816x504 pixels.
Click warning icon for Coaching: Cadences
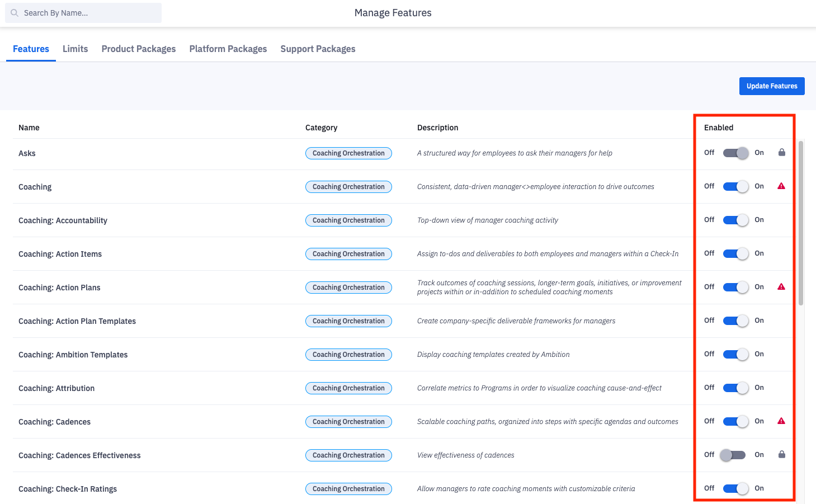(x=781, y=421)
